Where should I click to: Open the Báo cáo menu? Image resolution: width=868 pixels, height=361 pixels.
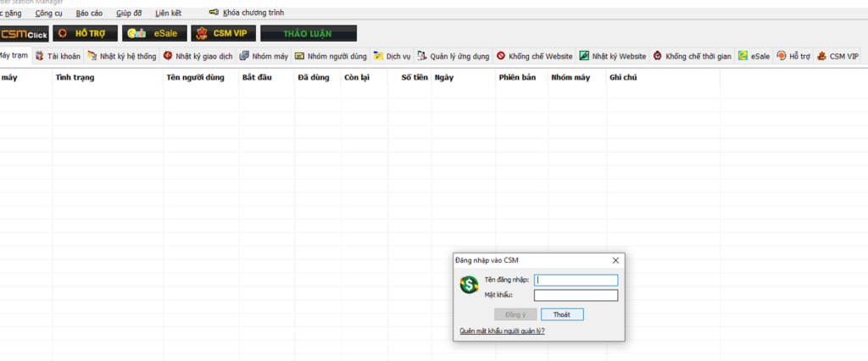point(89,14)
